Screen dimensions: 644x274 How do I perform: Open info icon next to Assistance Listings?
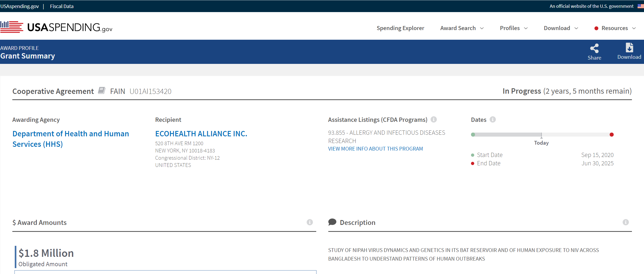434,119
